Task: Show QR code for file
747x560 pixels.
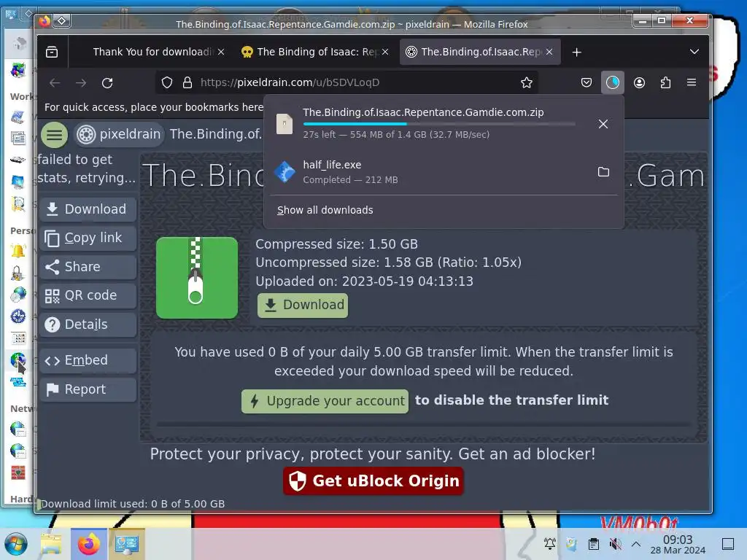Action: coord(88,295)
